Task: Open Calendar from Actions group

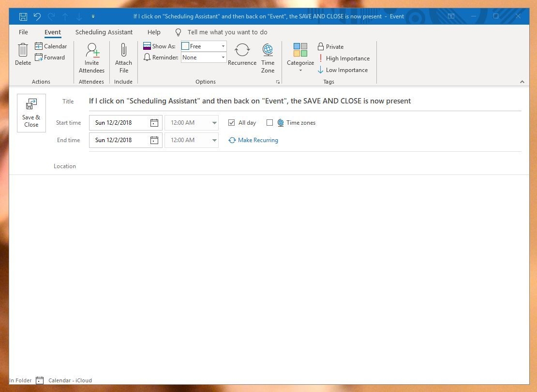Action: (51, 46)
